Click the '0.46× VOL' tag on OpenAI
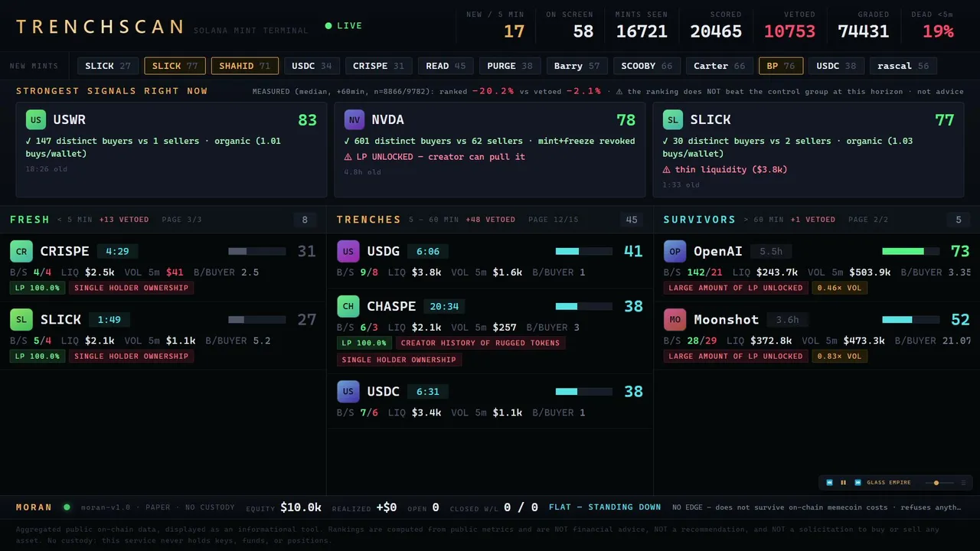980x551 pixels. [839, 288]
